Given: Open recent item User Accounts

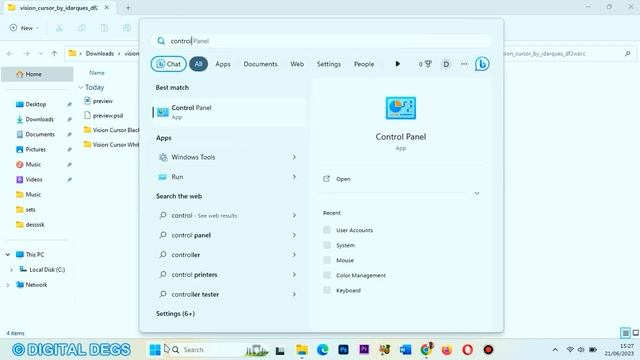Looking at the screenshot, I should point(354,230).
